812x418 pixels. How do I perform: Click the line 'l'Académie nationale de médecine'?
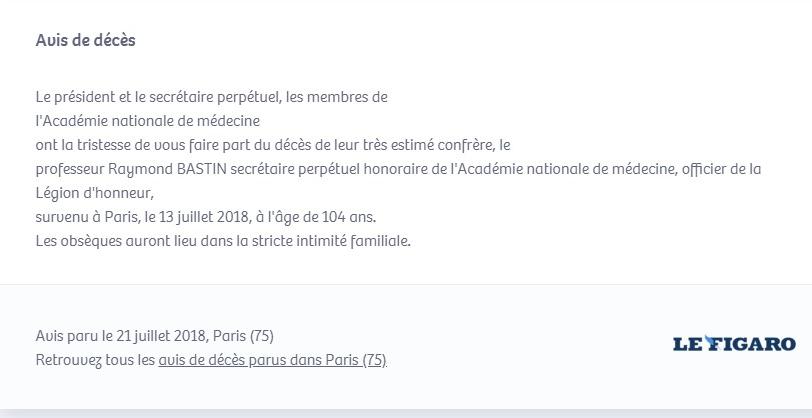pyautogui.click(x=148, y=121)
